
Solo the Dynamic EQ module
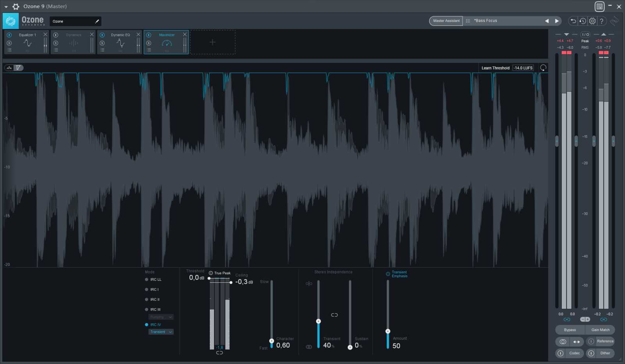[102, 43]
